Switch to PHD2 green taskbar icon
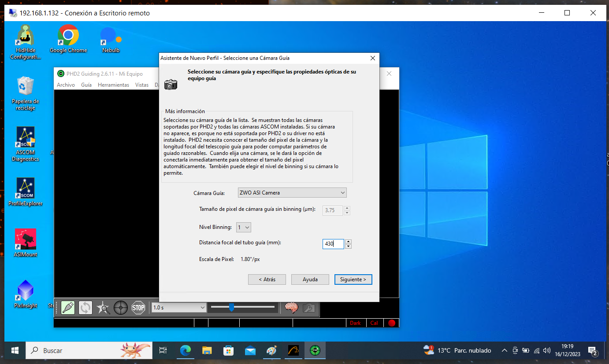Screen dimensions: 609x364 (x=315, y=350)
